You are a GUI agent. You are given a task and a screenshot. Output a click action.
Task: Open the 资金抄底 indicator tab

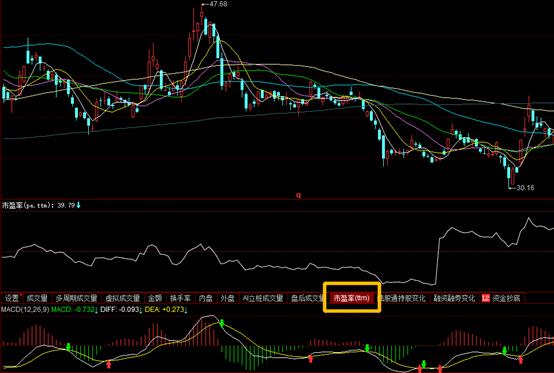(506, 298)
